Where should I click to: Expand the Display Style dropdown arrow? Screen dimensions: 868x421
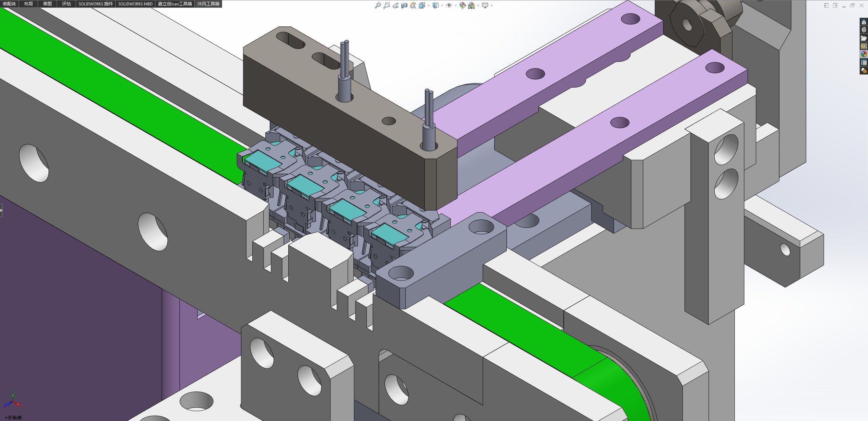click(442, 5)
